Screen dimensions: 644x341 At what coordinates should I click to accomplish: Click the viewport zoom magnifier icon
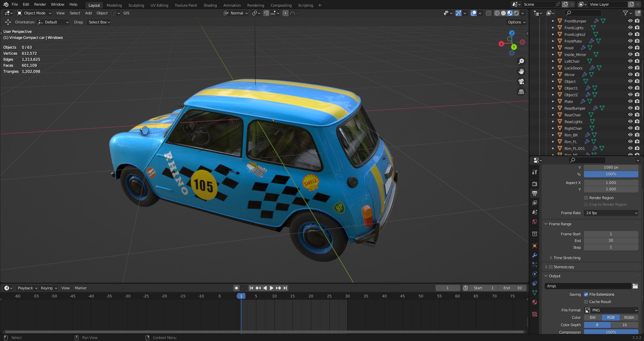[x=521, y=61]
